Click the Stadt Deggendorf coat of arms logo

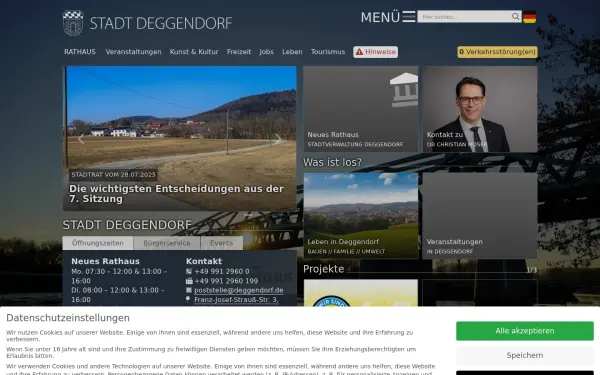[73, 23]
